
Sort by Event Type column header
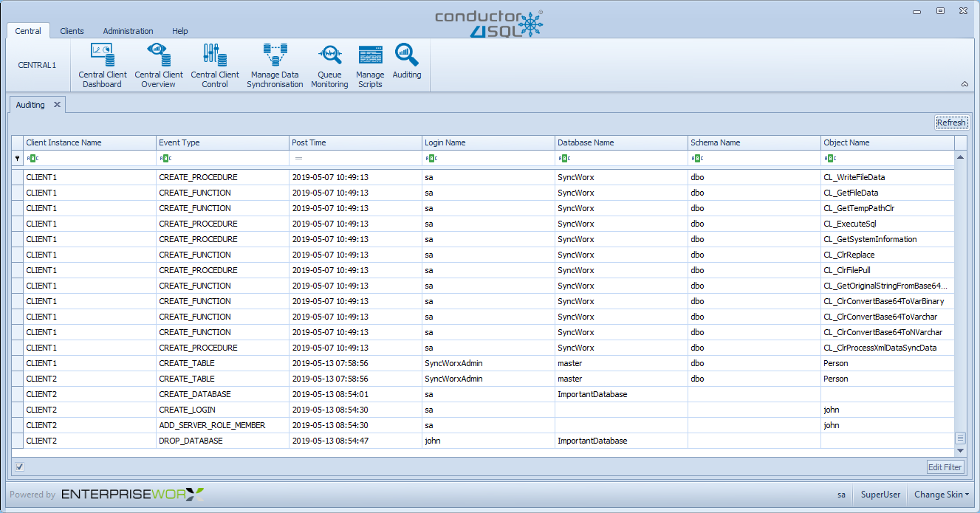click(222, 142)
